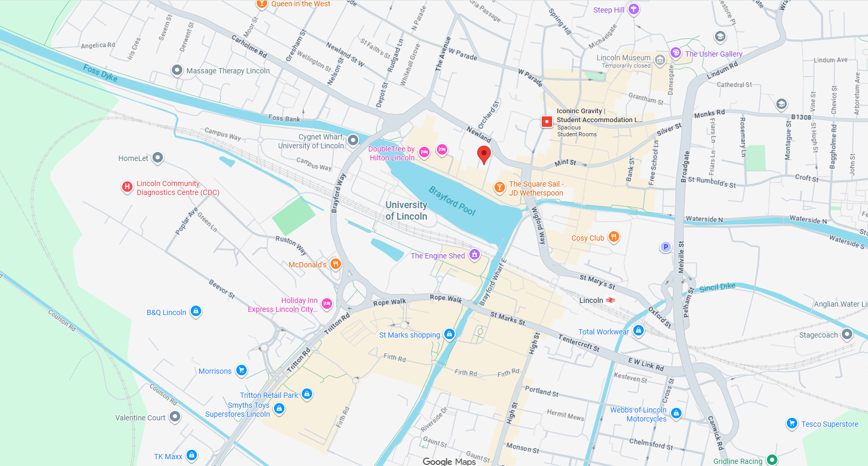Click the St Marks shopping label
Image resolution: width=868 pixels, height=466 pixels.
coord(410,335)
